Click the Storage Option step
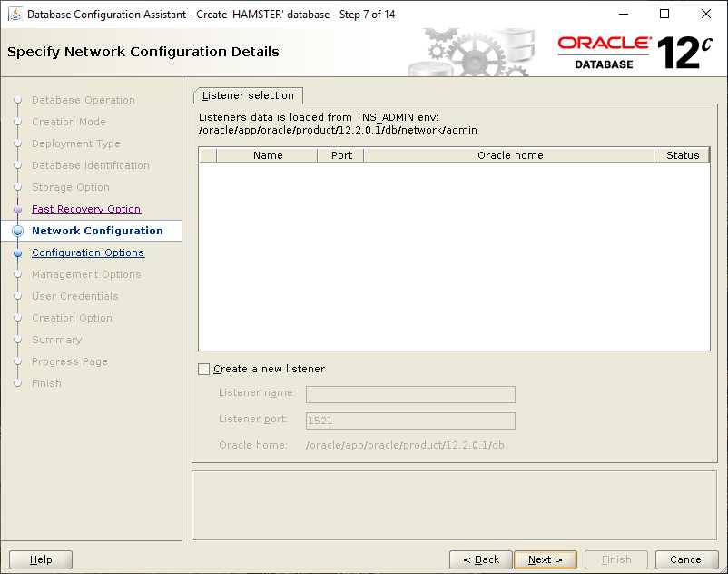Image resolution: width=728 pixels, height=574 pixels. pos(71,187)
